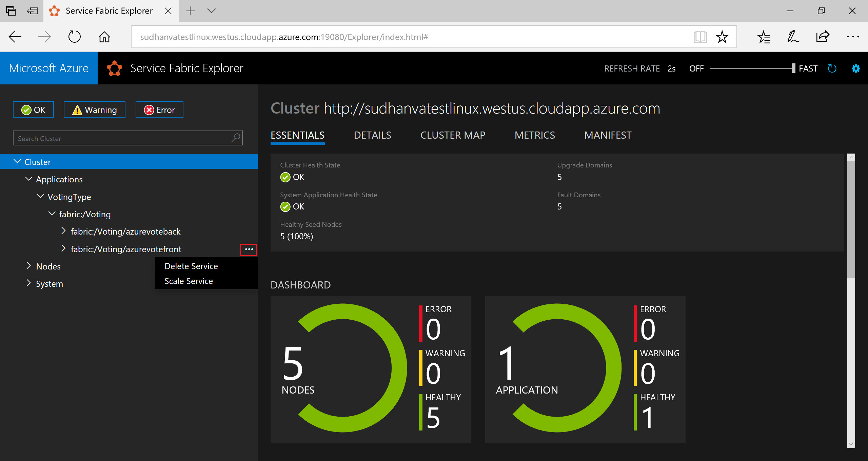Click the three-dots context menu icon
Screen dimensions: 868x461
point(249,249)
